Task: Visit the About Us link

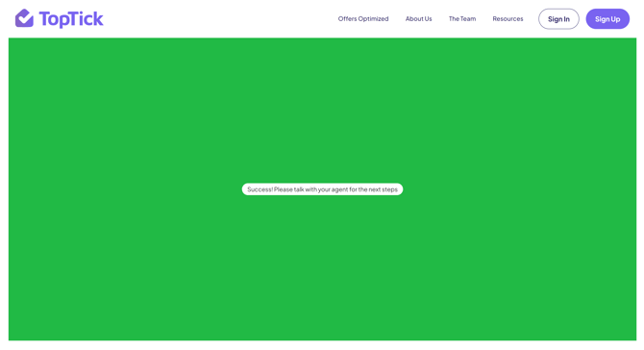Action: [418, 19]
